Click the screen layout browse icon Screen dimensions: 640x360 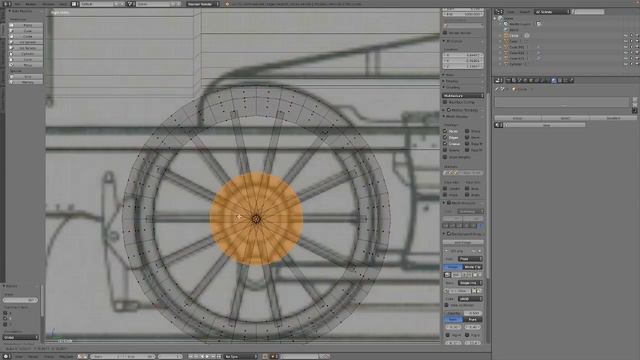[x=75, y=4]
